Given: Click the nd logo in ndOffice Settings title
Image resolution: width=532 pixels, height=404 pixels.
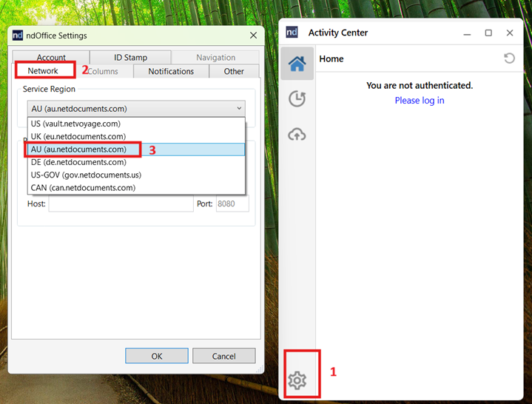Looking at the screenshot, I should tap(18, 36).
